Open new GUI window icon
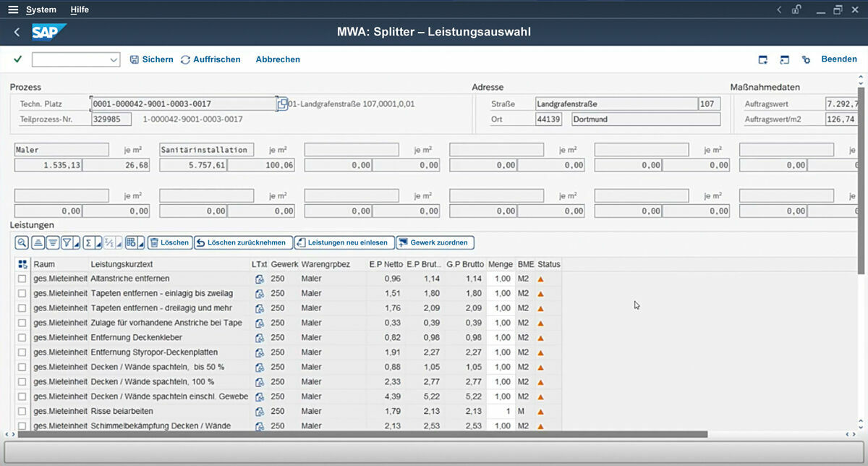868x466 pixels. (x=762, y=59)
